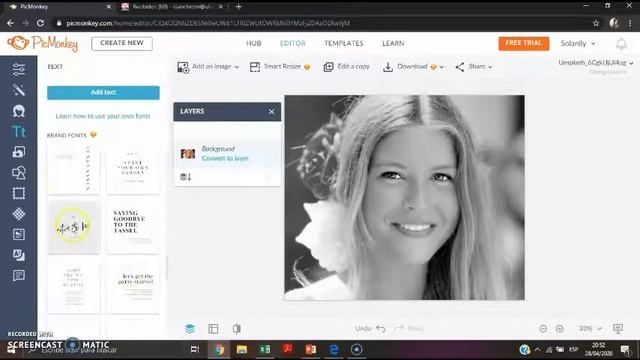640x360 pixels.
Task: Open the Touch Up face tool
Action: click(19, 111)
